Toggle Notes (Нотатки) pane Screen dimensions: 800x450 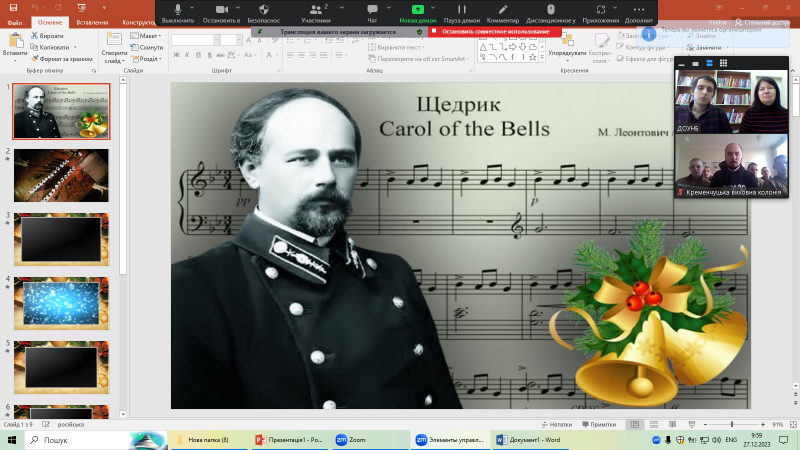pos(557,424)
